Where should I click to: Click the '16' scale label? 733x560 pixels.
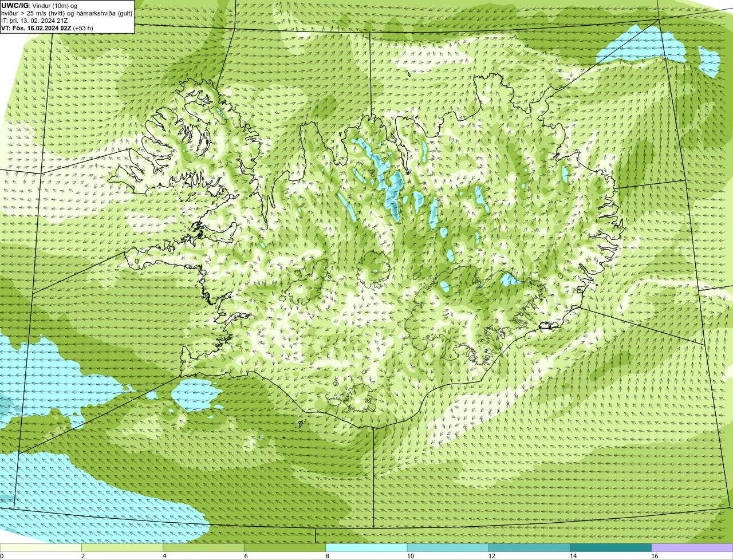tap(655, 556)
